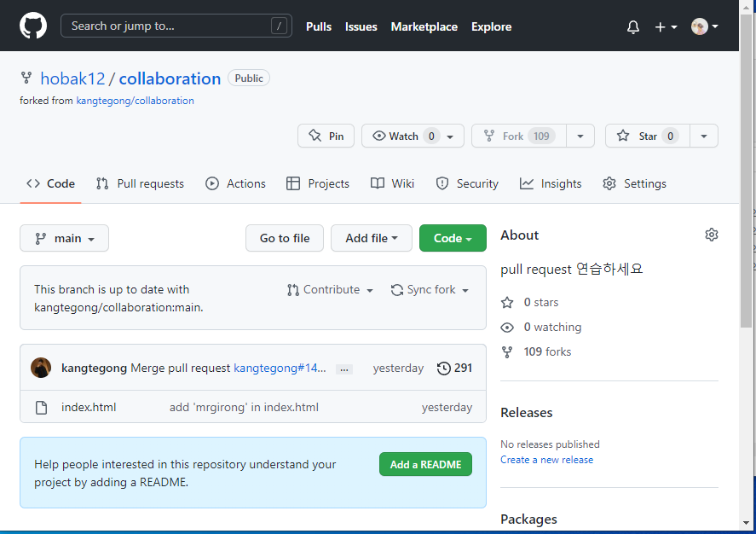Expand the dropdown arrow next to Fork

pyautogui.click(x=580, y=136)
